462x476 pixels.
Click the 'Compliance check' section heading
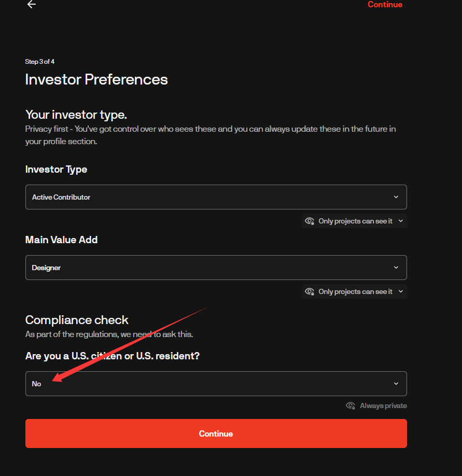(x=77, y=320)
